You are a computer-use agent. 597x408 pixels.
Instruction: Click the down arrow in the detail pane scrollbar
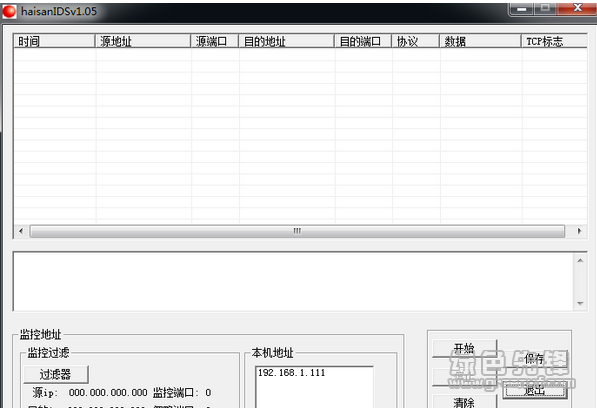click(x=580, y=303)
